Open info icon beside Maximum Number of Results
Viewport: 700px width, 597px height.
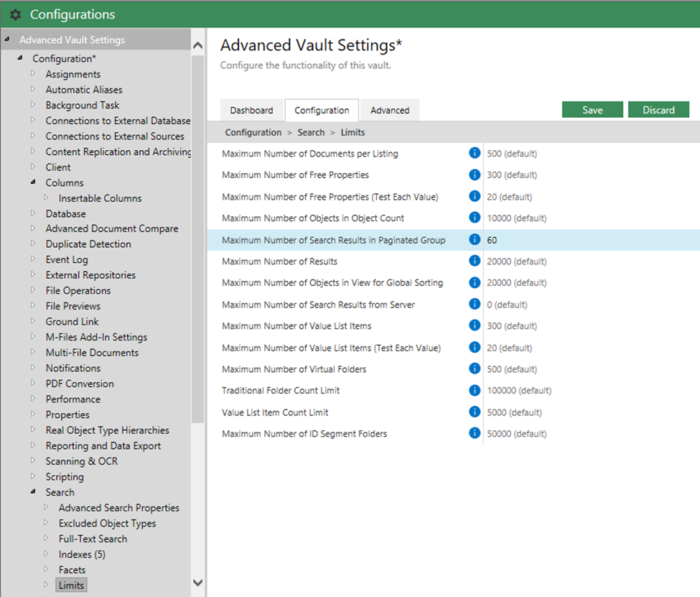[x=475, y=261]
